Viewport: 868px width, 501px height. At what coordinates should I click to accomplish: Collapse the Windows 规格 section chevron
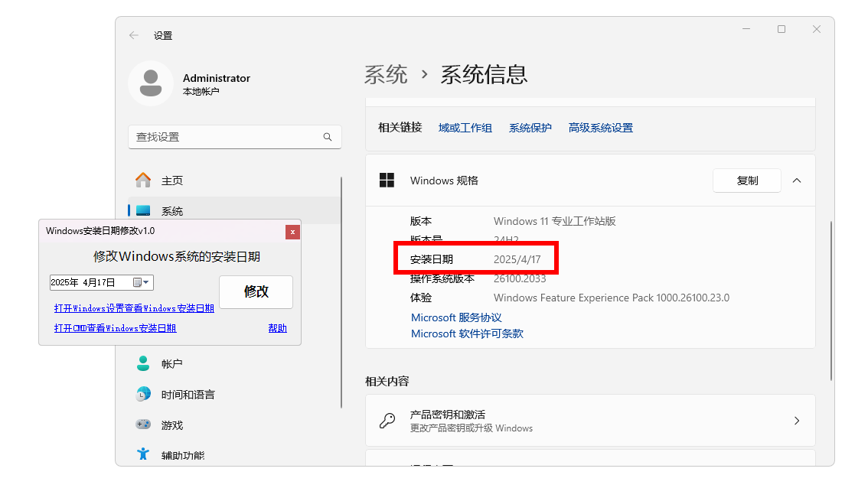click(797, 181)
